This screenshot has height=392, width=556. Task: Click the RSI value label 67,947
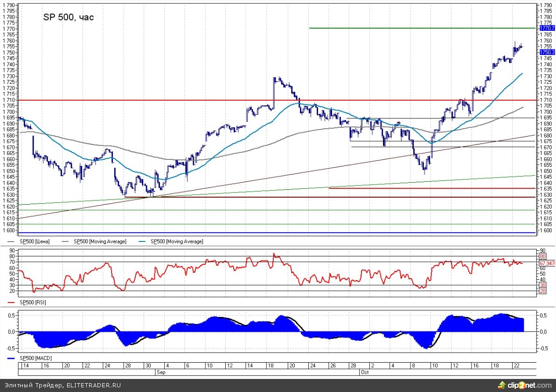click(x=545, y=263)
